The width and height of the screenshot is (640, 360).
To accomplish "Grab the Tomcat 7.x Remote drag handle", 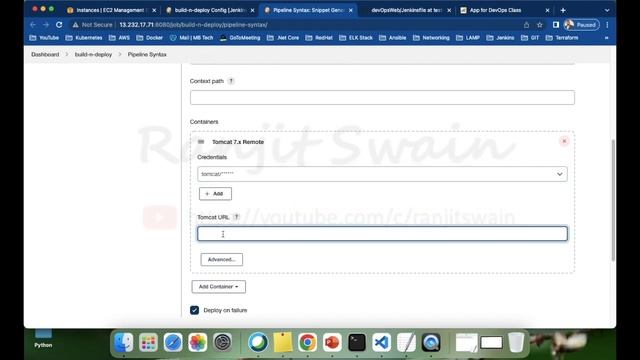I will point(201,142).
